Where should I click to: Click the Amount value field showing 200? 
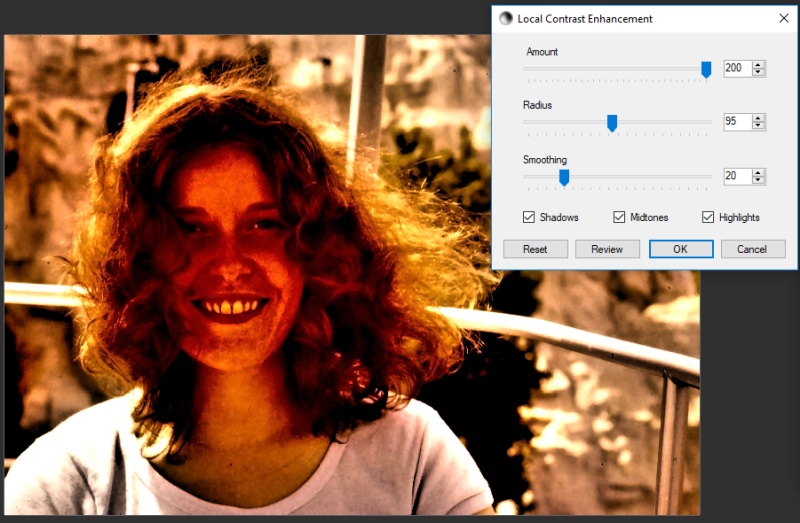pyautogui.click(x=737, y=68)
